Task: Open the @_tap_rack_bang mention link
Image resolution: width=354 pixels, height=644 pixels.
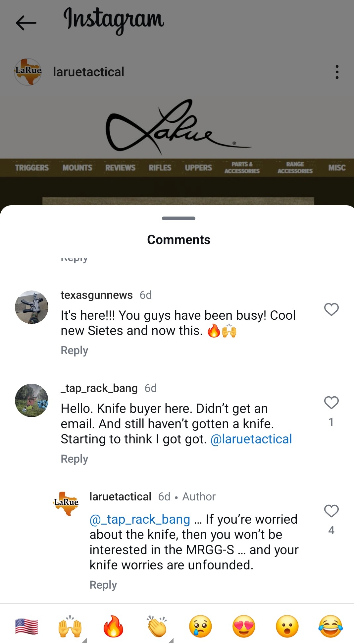Action: [140, 519]
